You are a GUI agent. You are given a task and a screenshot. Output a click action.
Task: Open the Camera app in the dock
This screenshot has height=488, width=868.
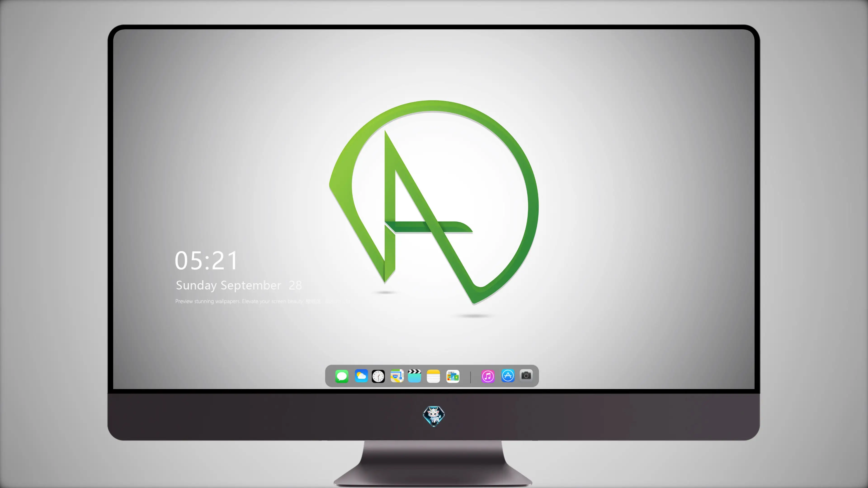(526, 375)
